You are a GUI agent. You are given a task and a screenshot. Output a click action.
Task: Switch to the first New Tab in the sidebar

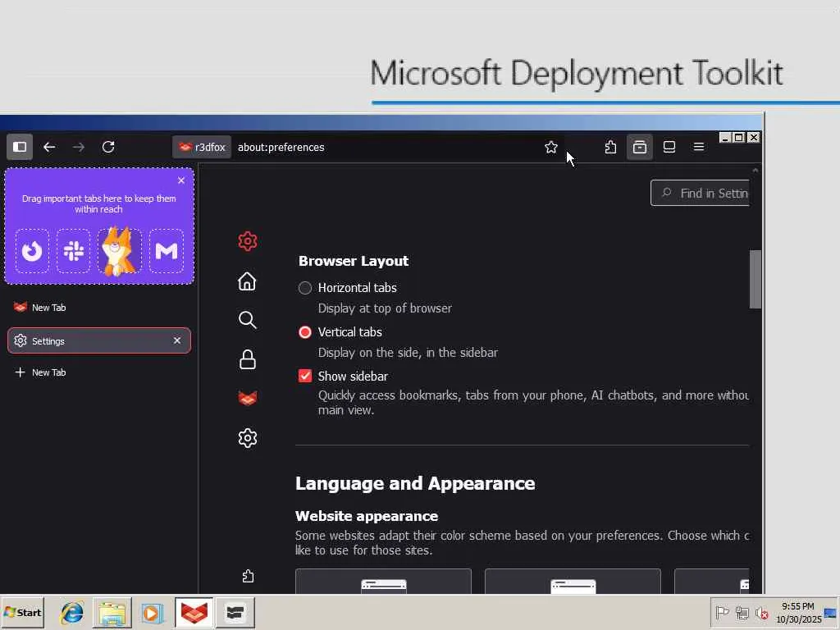(99, 308)
